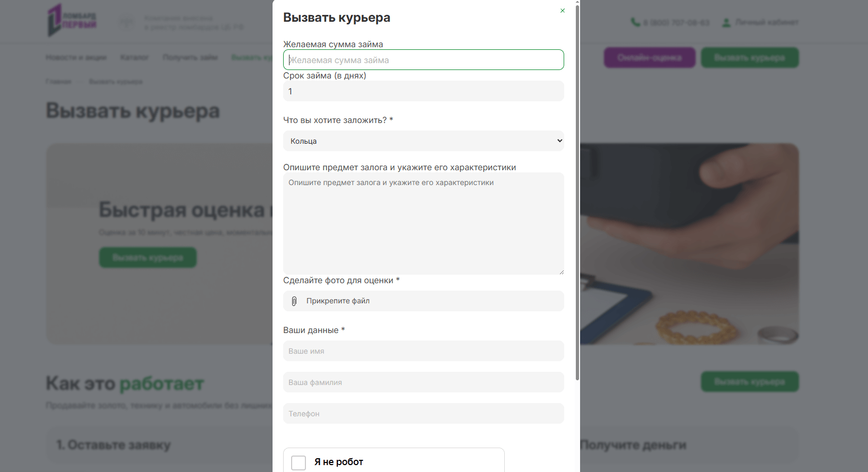Click the "Телефон" input field

tap(423, 414)
